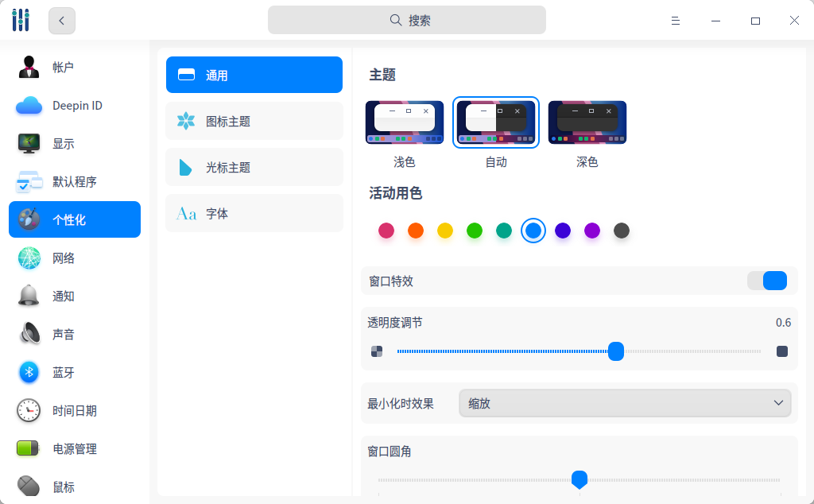Choose the 自动 auto theme thumbnail
Viewport: 814px width, 504px height.
(496, 122)
